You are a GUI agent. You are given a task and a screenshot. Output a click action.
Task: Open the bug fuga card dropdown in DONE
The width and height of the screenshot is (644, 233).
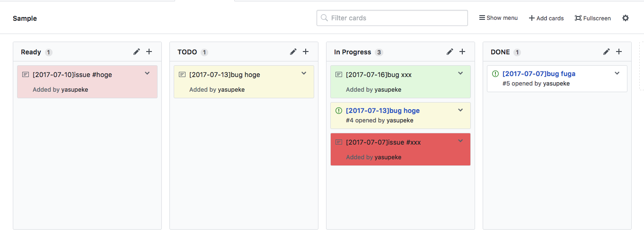coord(617,73)
